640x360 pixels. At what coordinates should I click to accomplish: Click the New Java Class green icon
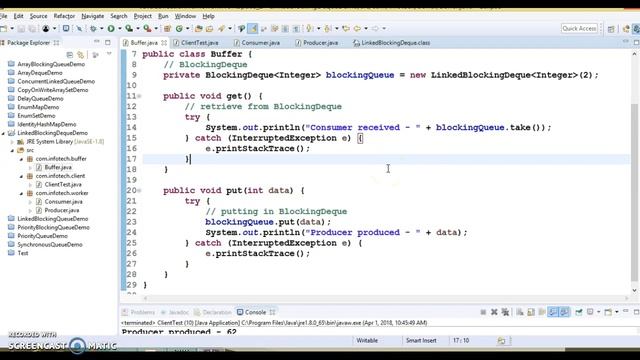point(179,29)
